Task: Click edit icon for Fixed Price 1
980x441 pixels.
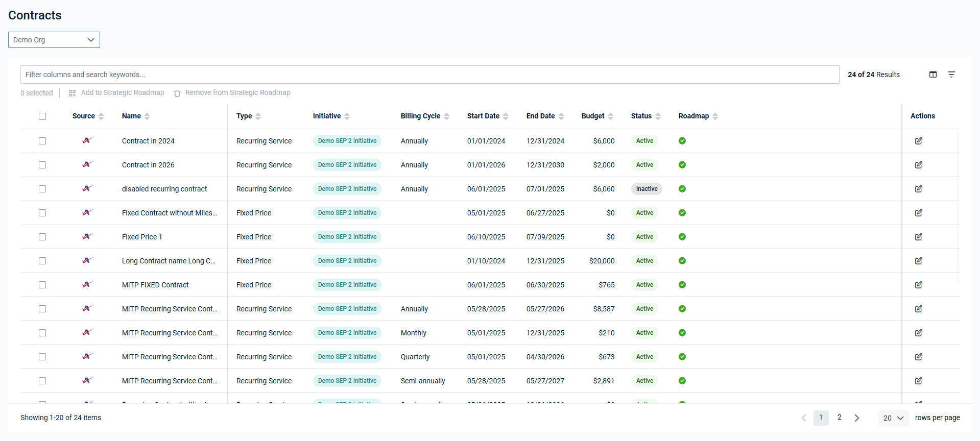Action: tap(918, 237)
